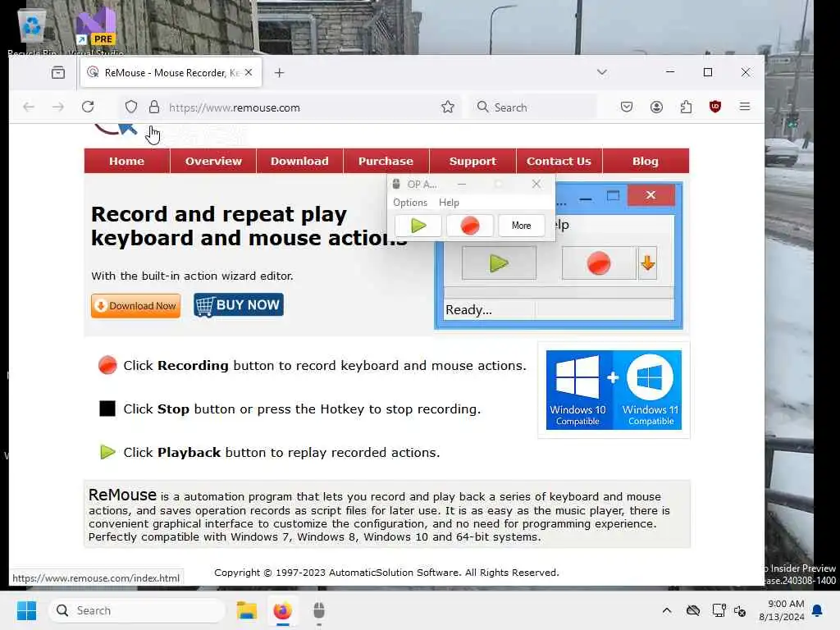
Task: Open the Purchase navigation tab
Action: point(386,162)
